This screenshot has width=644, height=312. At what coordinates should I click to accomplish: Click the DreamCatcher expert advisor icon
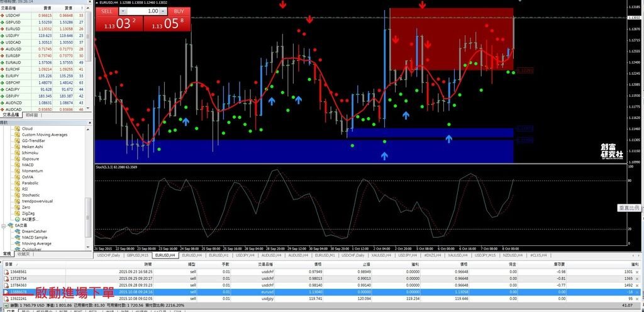tap(17, 231)
